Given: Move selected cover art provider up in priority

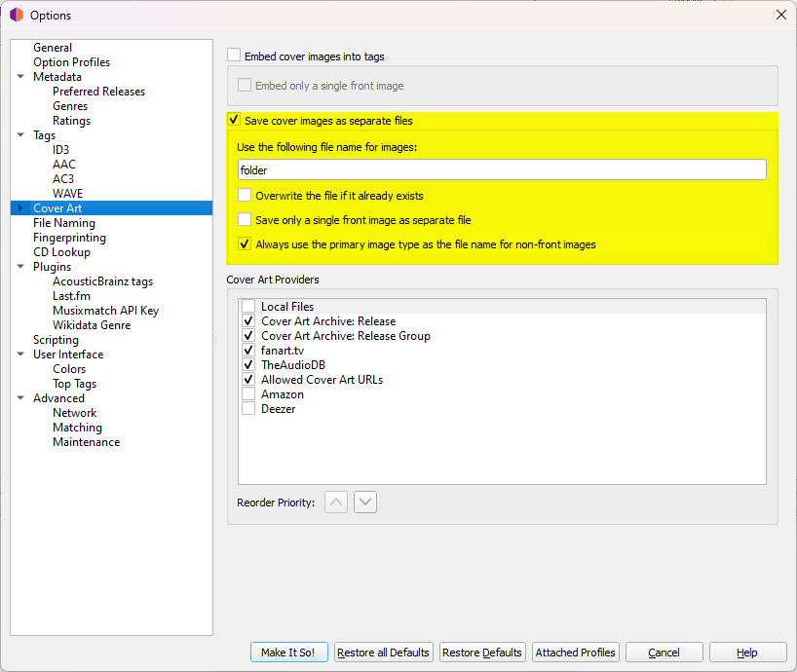Looking at the screenshot, I should (x=335, y=502).
